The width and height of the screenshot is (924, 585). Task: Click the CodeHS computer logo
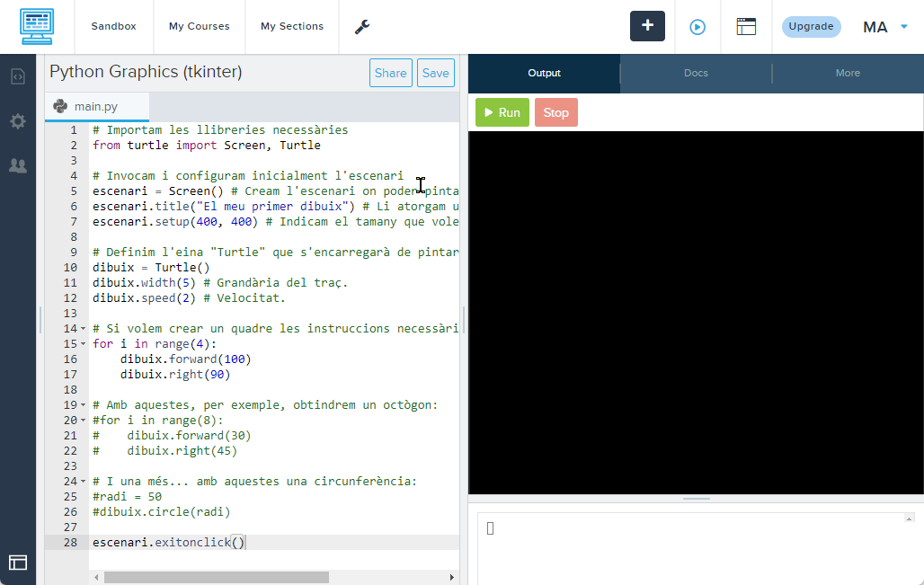point(37,26)
